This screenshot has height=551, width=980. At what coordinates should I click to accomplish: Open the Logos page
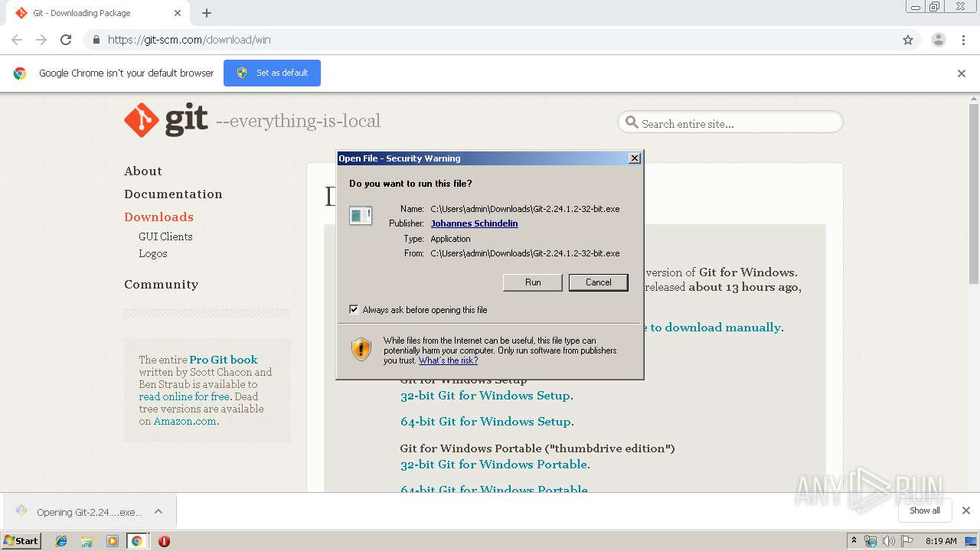153,253
